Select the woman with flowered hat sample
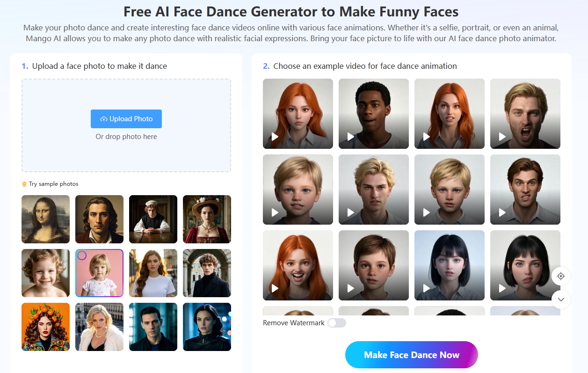Image resolution: width=588 pixels, height=373 pixels. point(207,219)
